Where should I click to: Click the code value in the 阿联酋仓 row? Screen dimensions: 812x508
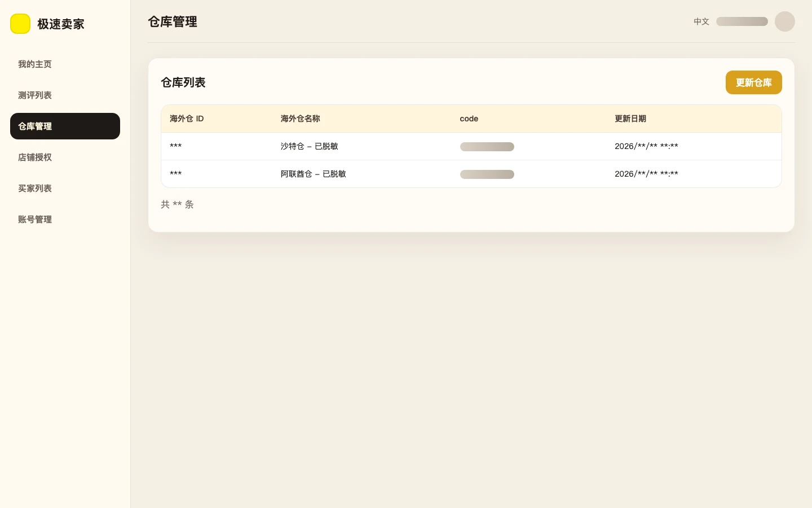click(487, 174)
